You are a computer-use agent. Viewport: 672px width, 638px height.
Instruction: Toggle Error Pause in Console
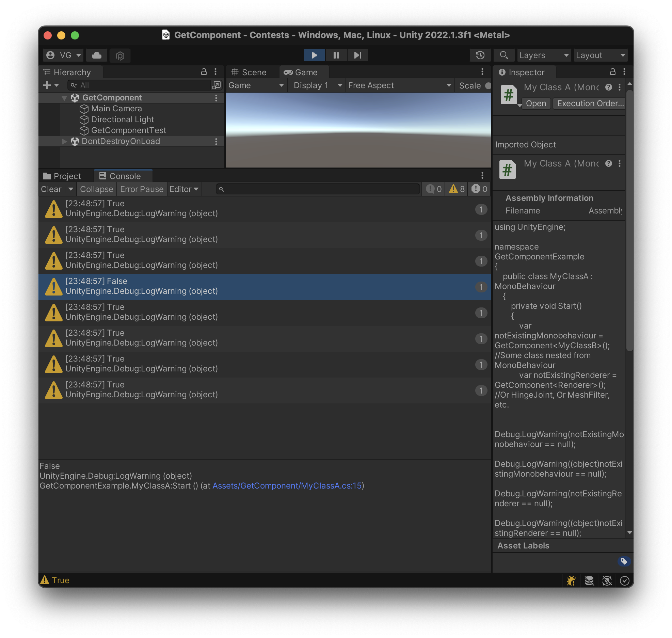(142, 189)
